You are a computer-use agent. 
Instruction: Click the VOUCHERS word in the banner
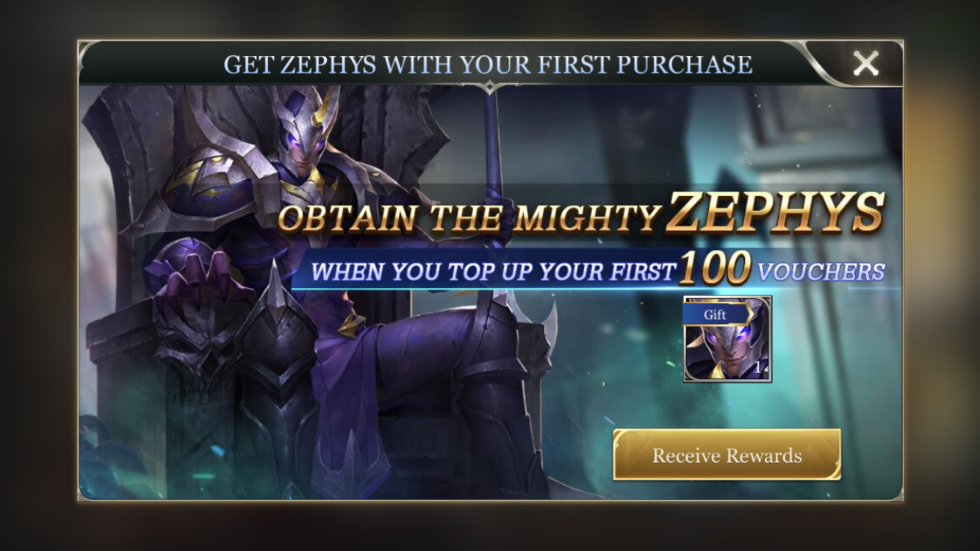pos(821,272)
